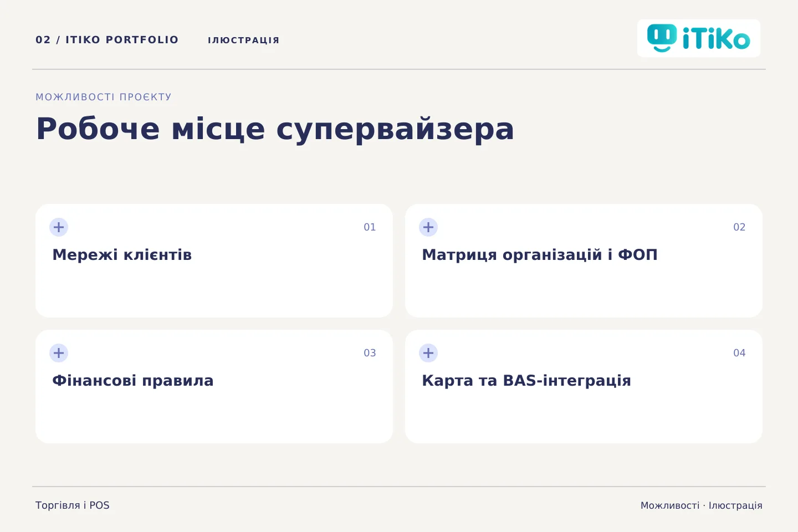Click the Можливості · Ілюстрація footer text
The image size is (798, 532).
(x=702, y=505)
